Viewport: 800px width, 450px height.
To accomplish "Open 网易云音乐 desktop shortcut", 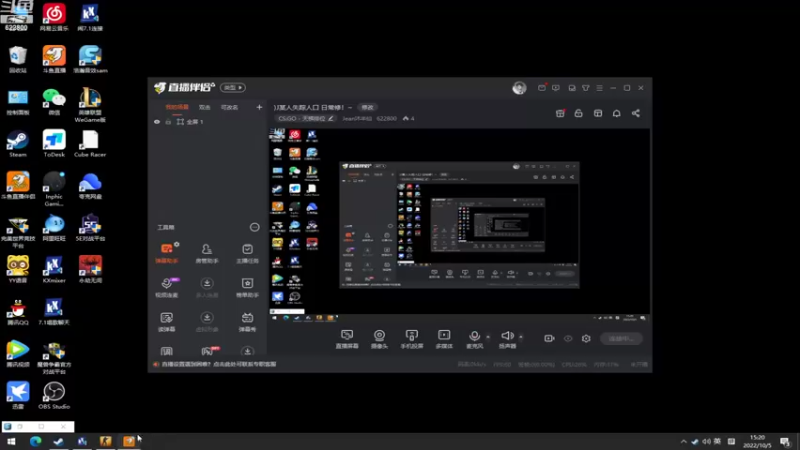I will click(x=54, y=17).
